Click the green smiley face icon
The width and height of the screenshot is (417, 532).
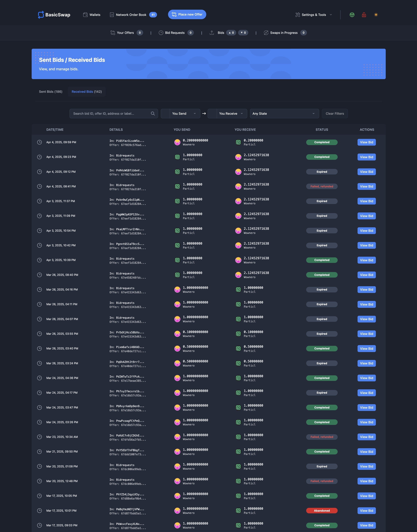(352, 15)
